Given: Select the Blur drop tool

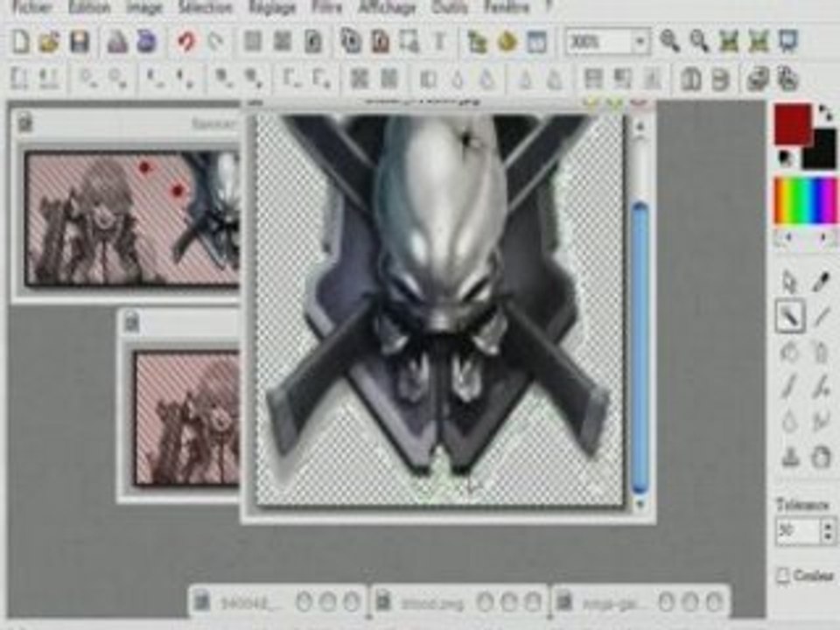Looking at the screenshot, I should 789,422.
